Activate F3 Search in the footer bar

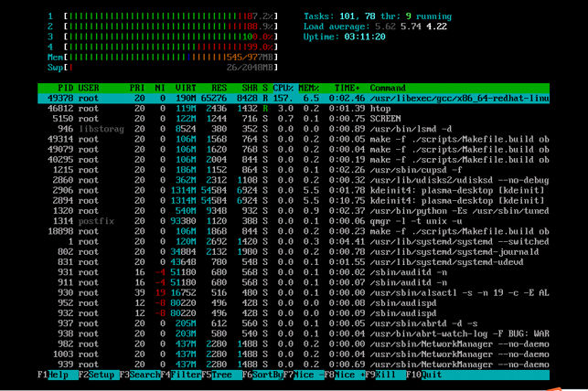point(140,375)
